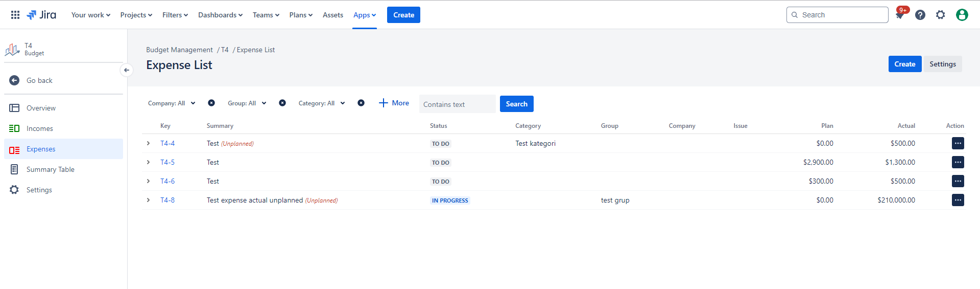This screenshot has height=289, width=980.
Task: Click the $210,000.00 actual amount
Action: [x=896, y=200]
